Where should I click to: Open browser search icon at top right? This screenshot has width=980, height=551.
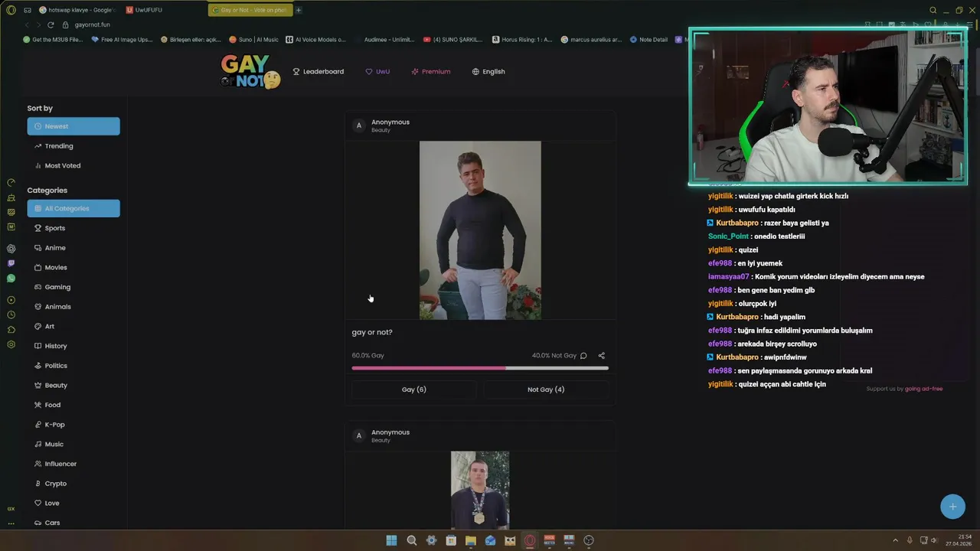pos(933,10)
